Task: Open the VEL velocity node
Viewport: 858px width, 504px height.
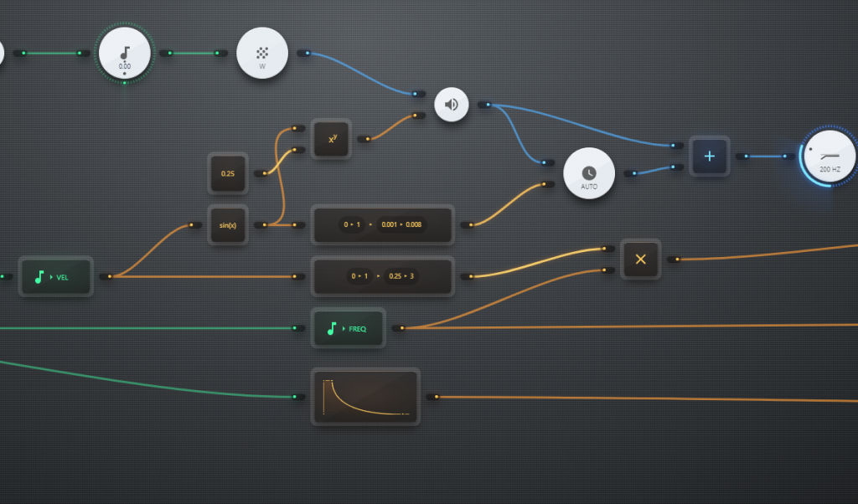Action: click(x=54, y=276)
